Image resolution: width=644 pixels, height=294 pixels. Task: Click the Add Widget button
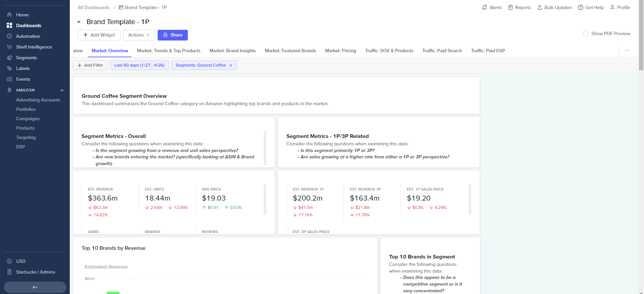coord(99,35)
